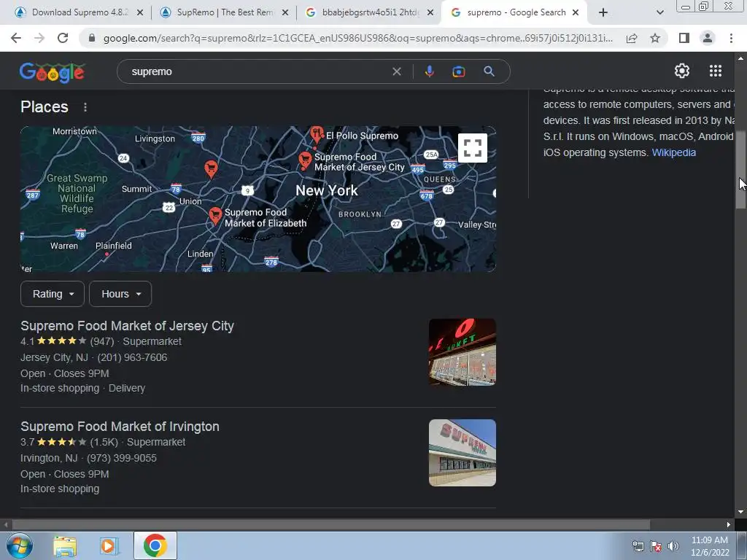Open Supremo Food Market of Jersey City listing
Viewport: 747px width, 560px height.
(x=127, y=326)
